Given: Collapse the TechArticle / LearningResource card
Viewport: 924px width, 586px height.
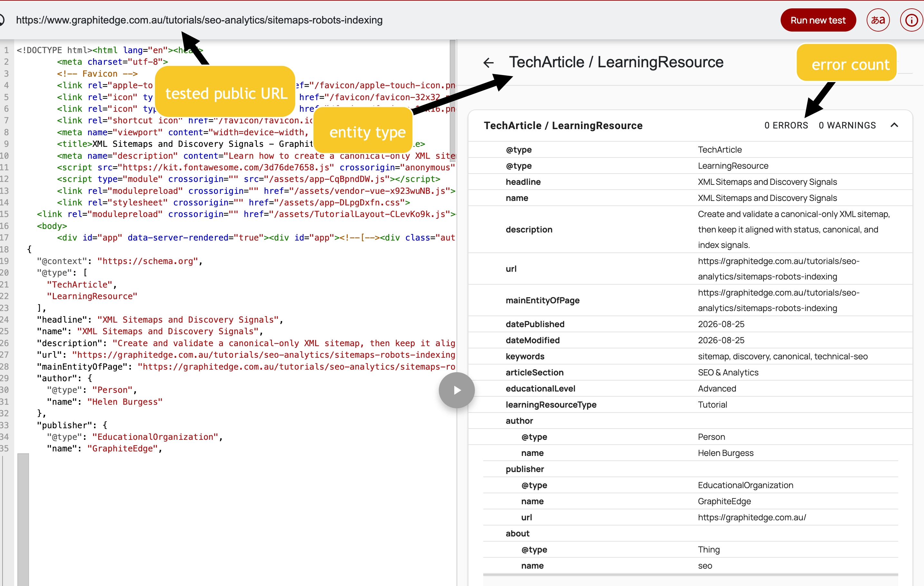Looking at the screenshot, I should 894,125.
